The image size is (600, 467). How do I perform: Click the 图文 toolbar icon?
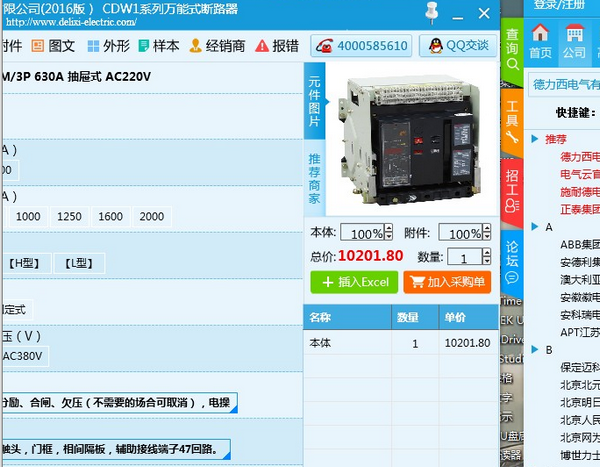point(53,46)
